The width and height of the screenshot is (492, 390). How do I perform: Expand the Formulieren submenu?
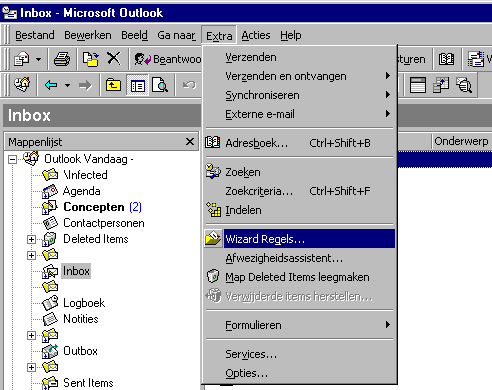pos(299,325)
